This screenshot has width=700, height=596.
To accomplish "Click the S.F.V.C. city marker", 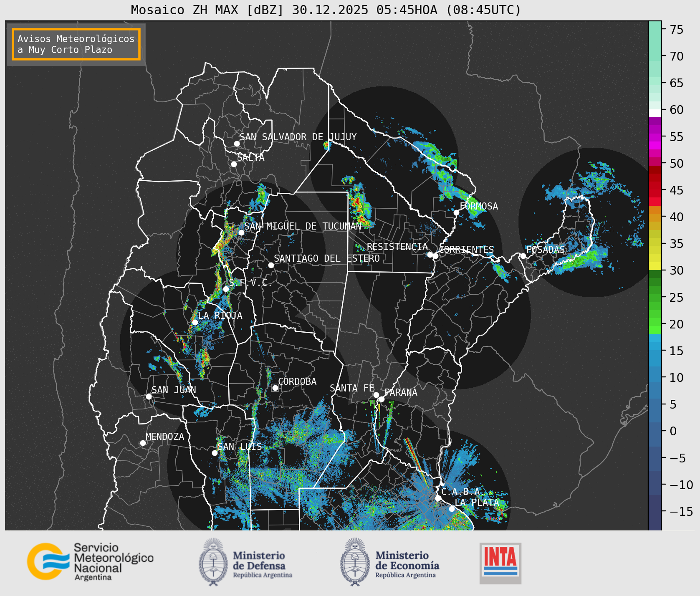I will [x=226, y=289].
